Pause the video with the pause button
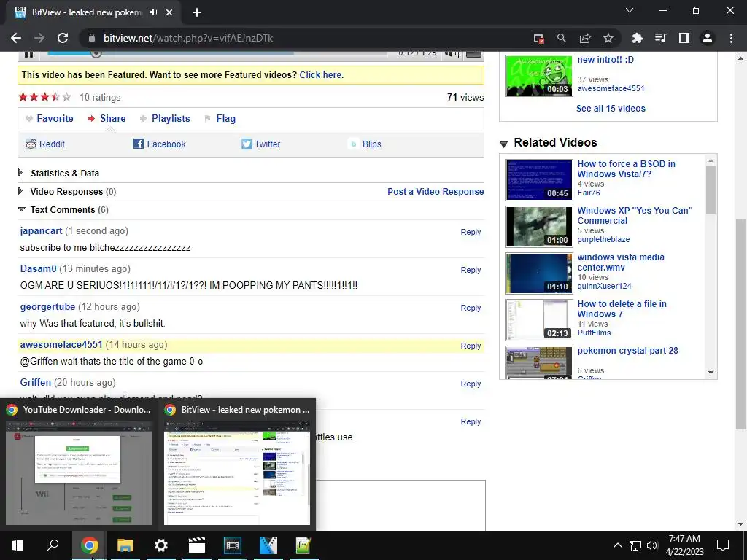Screen dimensions: 747x560 (28, 54)
